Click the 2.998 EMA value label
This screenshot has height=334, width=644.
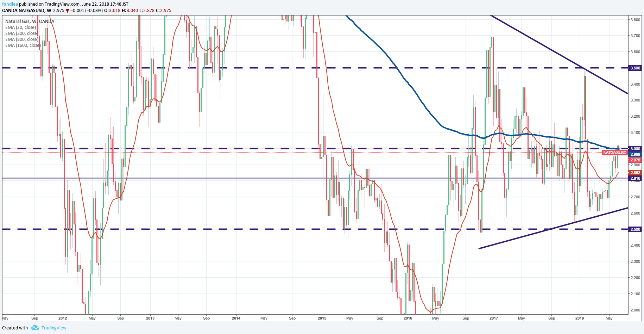tap(635, 154)
